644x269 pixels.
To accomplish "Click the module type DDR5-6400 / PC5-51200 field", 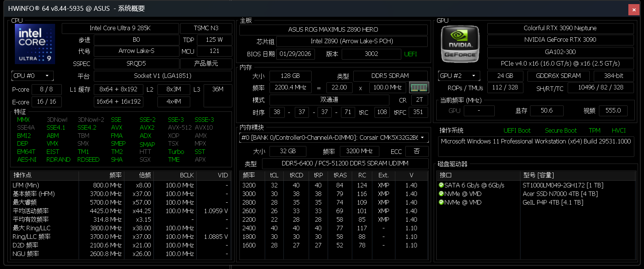I will pyautogui.click(x=345, y=164).
